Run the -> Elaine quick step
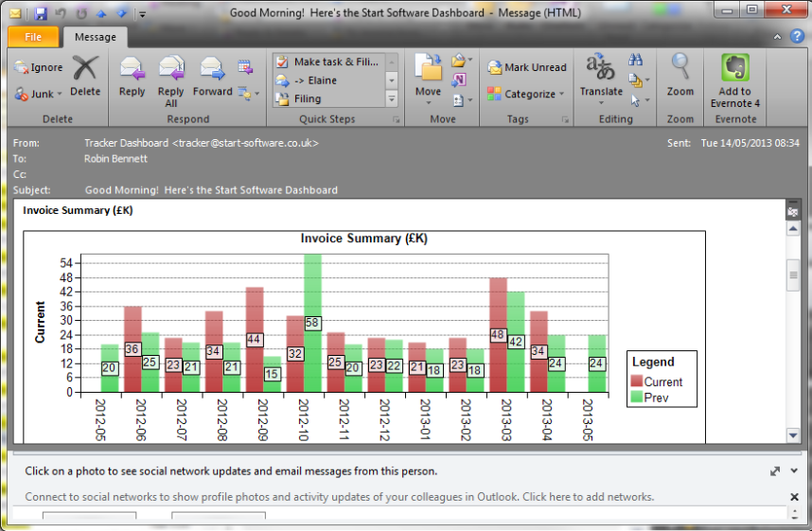Image resolution: width=812 pixels, height=531 pixels. [x=329, y=80]
